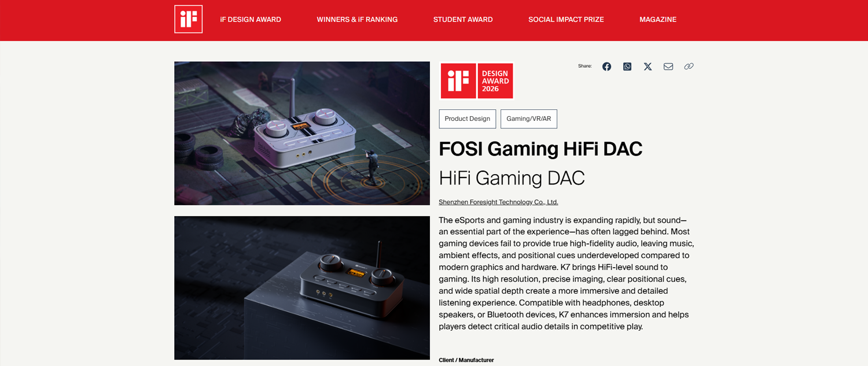
Task: Click the iF Design Award 2026 badge
Action: [x=477, y=81]
